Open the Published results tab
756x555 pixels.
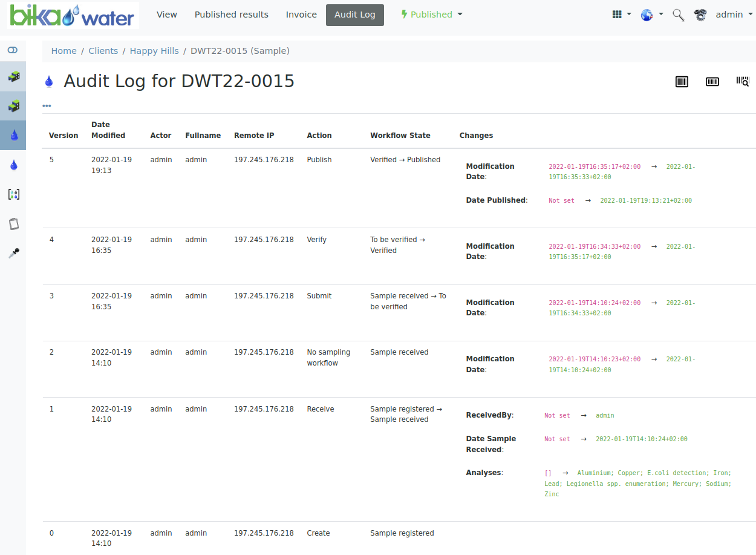(232, 15)
